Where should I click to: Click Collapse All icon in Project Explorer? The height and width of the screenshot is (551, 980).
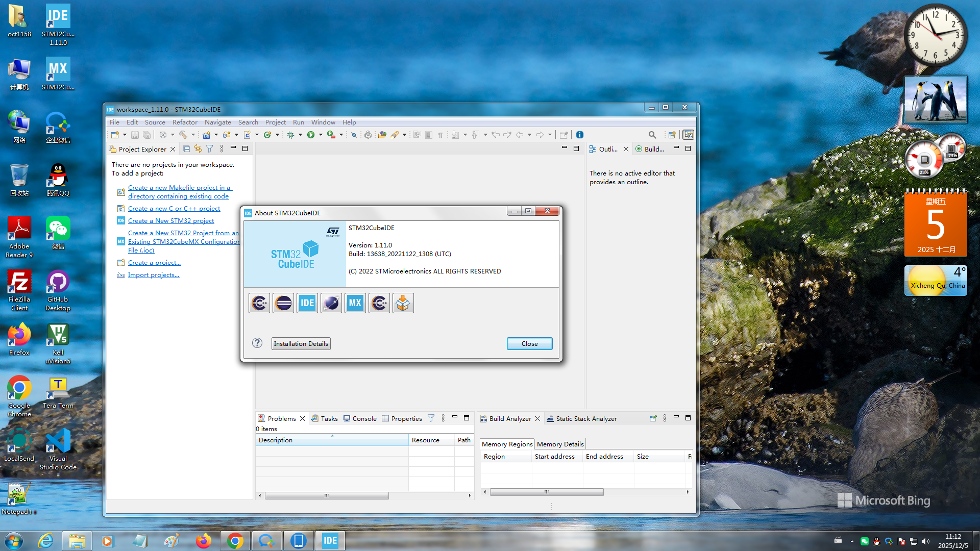pyautogui.click(x=186, y=149)
